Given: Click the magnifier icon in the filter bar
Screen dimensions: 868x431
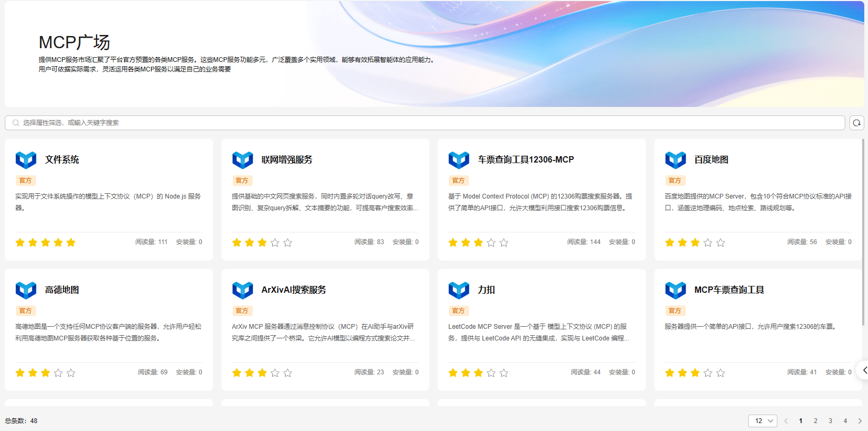Looking at the screenshot, I should (x=16, y=123).
